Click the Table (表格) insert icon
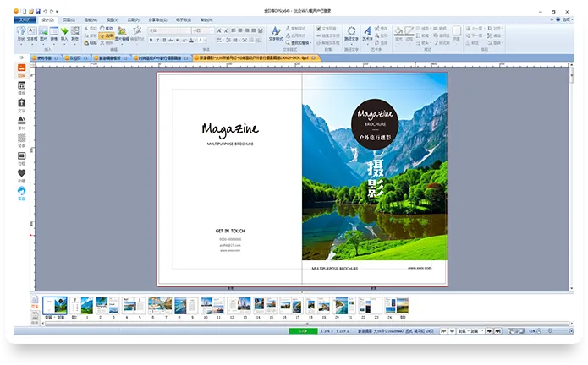This screenshot has width=588, height=365. point(53,34)
